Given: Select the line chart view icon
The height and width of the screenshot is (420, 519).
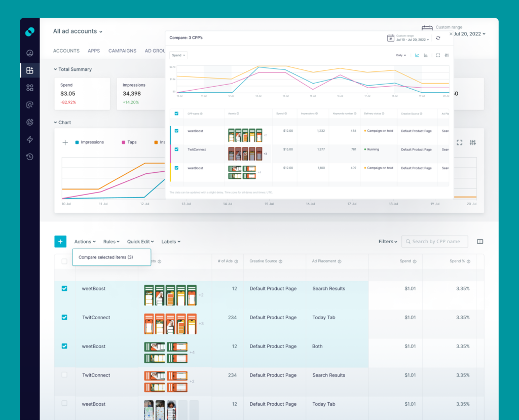Looking at the screenshot, I should click(x=417, y=55).
